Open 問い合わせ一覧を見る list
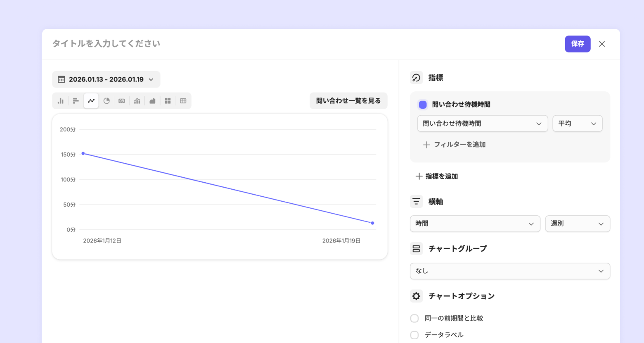The width and height of the screenshot is (644, 343). pyautogui.click(x=348, y=101)
